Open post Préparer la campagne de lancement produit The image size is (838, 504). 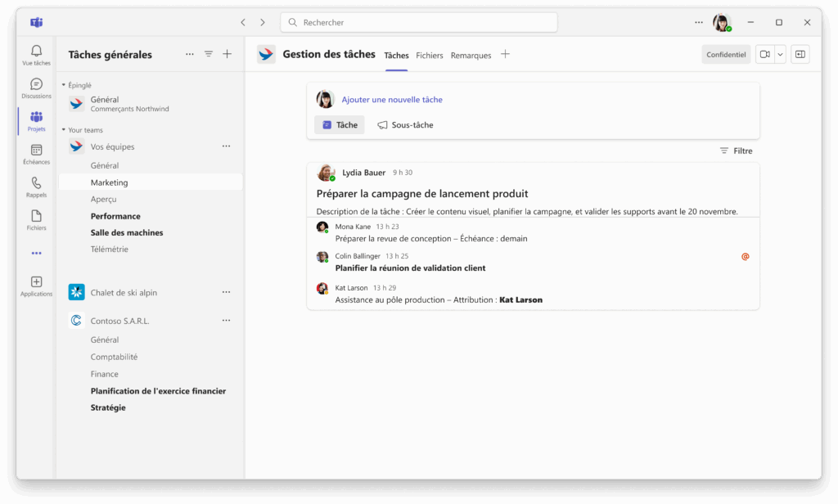(x=422, y=193)
